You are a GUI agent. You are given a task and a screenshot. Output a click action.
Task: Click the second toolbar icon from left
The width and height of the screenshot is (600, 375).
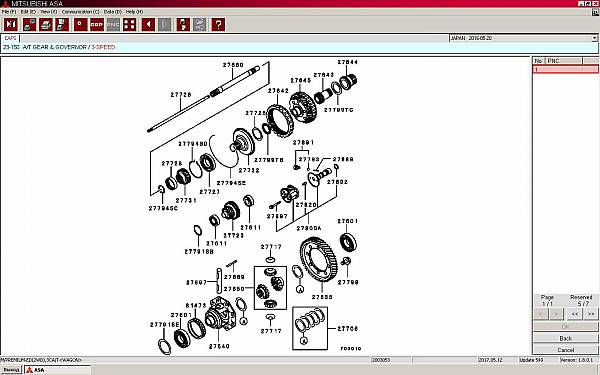(29, 24)
